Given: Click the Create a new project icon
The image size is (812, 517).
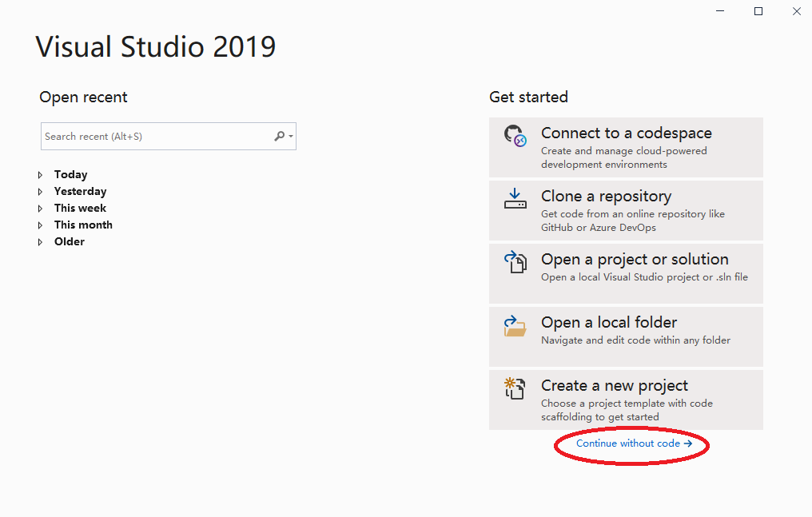Looking at the screenshot, I should coord(515,388).
